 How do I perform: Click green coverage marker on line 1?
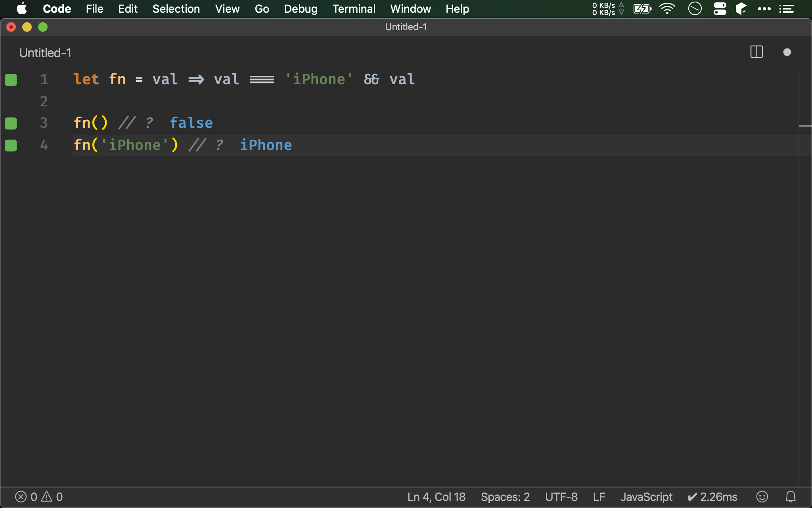click(11, 80)
